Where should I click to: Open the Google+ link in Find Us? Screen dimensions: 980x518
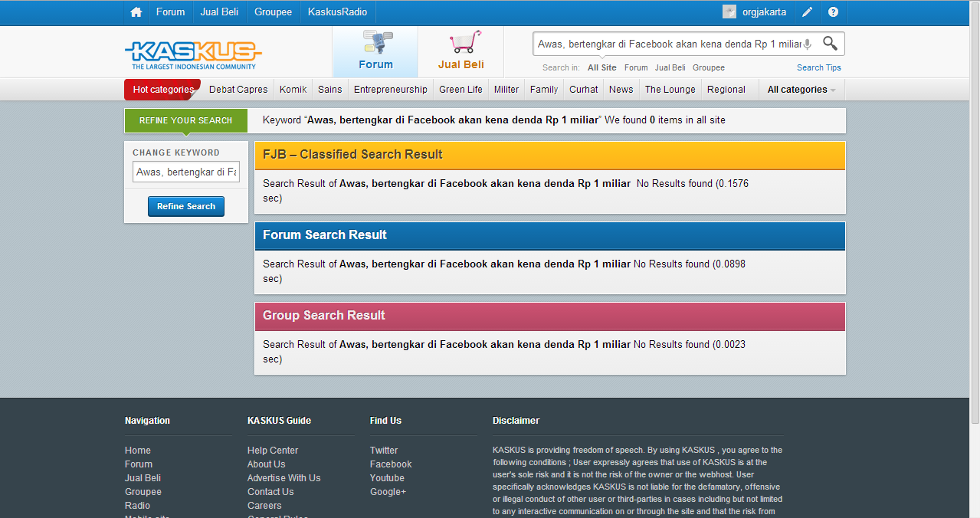388,492
